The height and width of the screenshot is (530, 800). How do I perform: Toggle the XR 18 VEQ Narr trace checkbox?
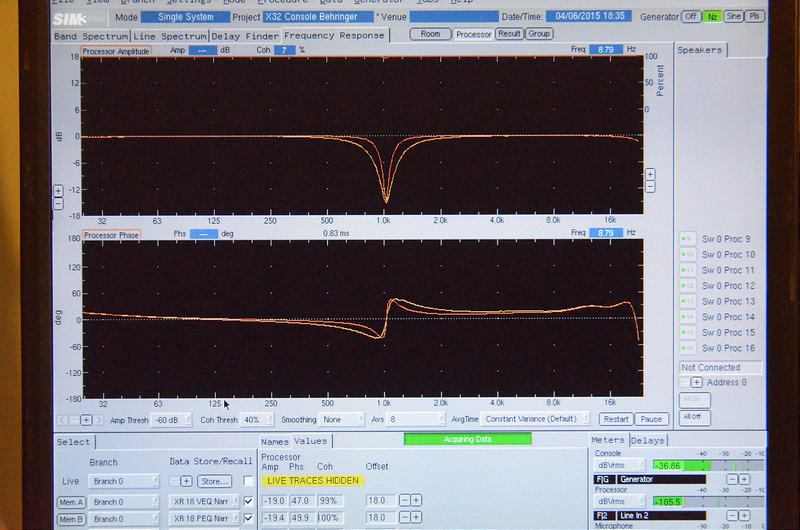[248, 501]
